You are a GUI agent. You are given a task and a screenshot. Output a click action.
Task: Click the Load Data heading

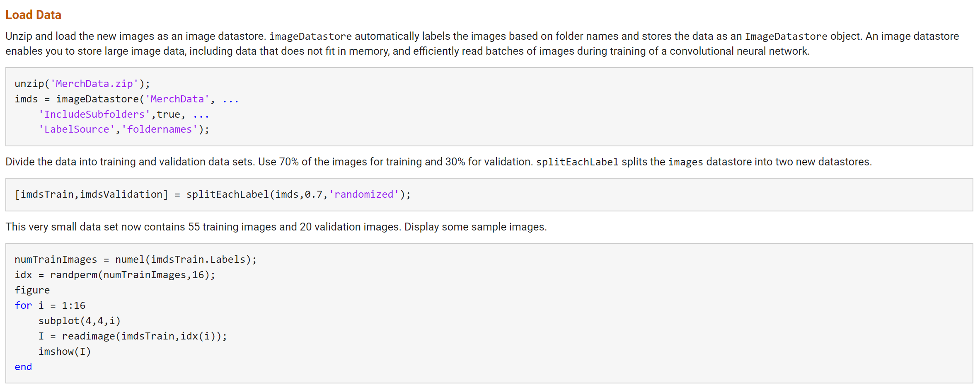pyautogui.click(x=33, y=15)
